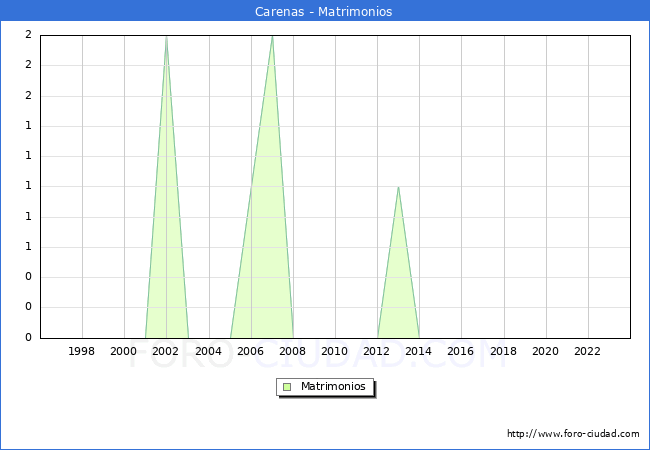The image size is (650, 450).
Task: Click the 2000 x-axis label
Action: point(123,351)
